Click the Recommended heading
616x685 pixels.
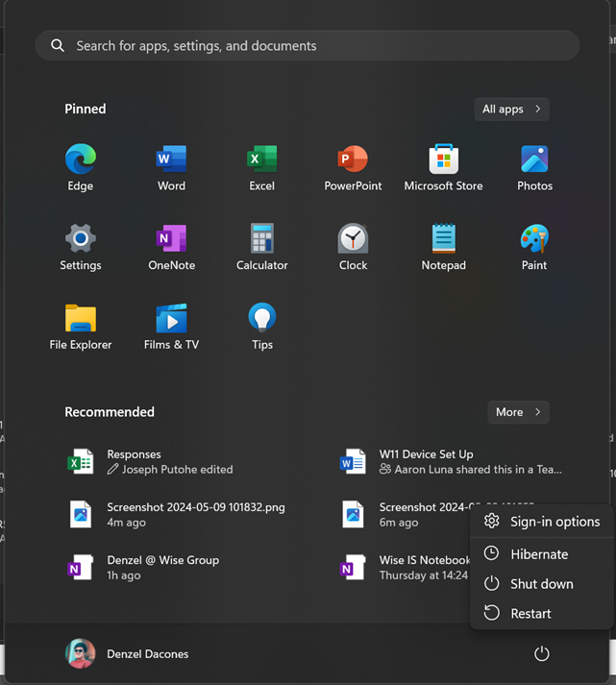coord(110,412)
